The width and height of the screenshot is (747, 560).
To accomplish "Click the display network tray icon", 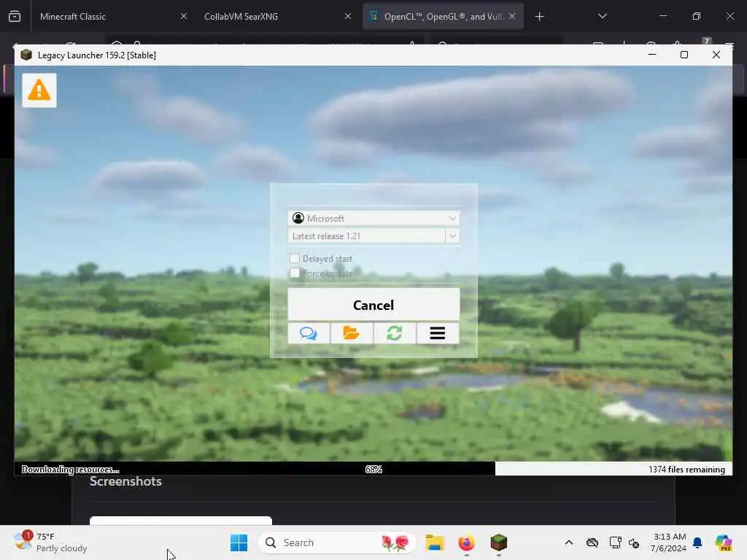I will click(x=615, y=542).
